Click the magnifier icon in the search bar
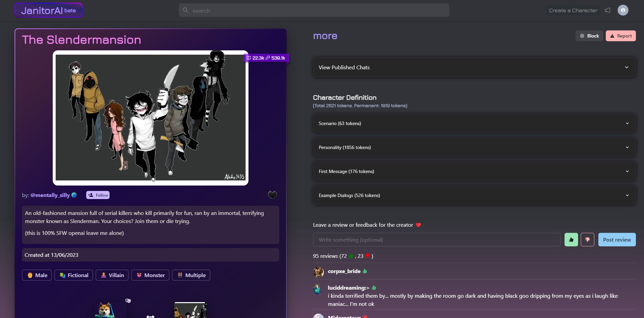Screen dimensions: 644x318 pyautogui.click(x=186, y=10)
